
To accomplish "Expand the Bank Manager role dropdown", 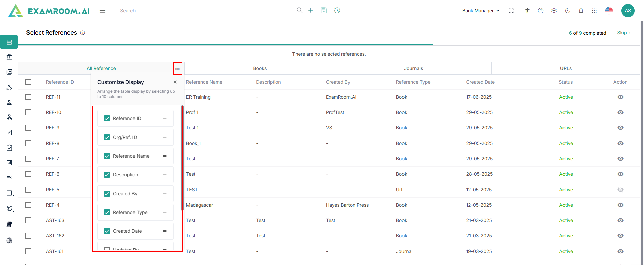I will (481, 11).
